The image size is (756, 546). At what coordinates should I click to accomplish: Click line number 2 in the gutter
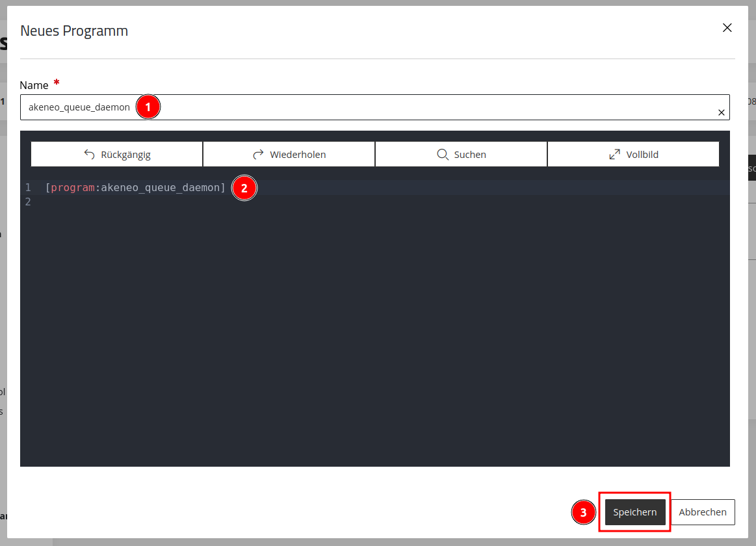[x=28, y=202]
